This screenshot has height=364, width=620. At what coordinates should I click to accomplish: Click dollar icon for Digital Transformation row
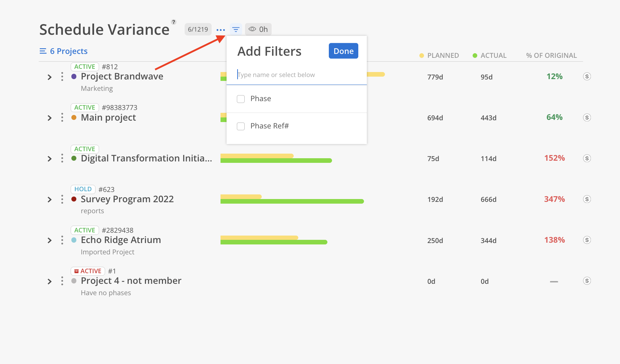tap(587, 159)
